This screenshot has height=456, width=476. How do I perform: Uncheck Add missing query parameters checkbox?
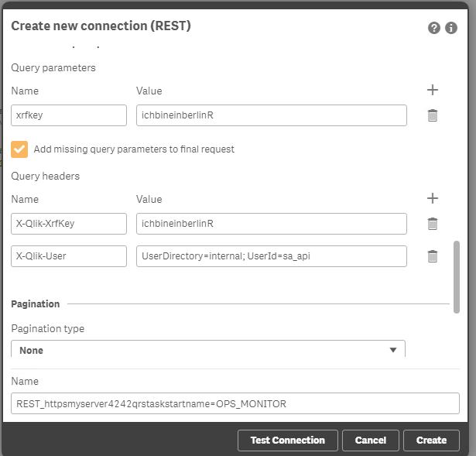[19, 149]
